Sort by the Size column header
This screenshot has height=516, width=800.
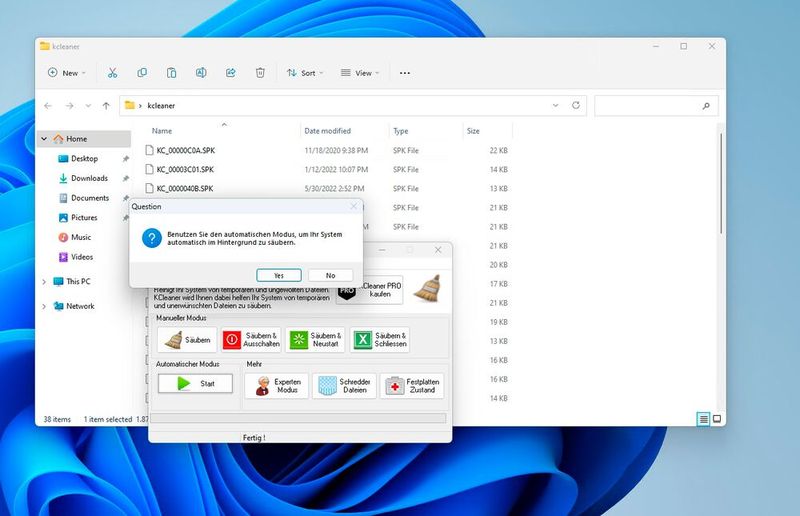(473, 131)
